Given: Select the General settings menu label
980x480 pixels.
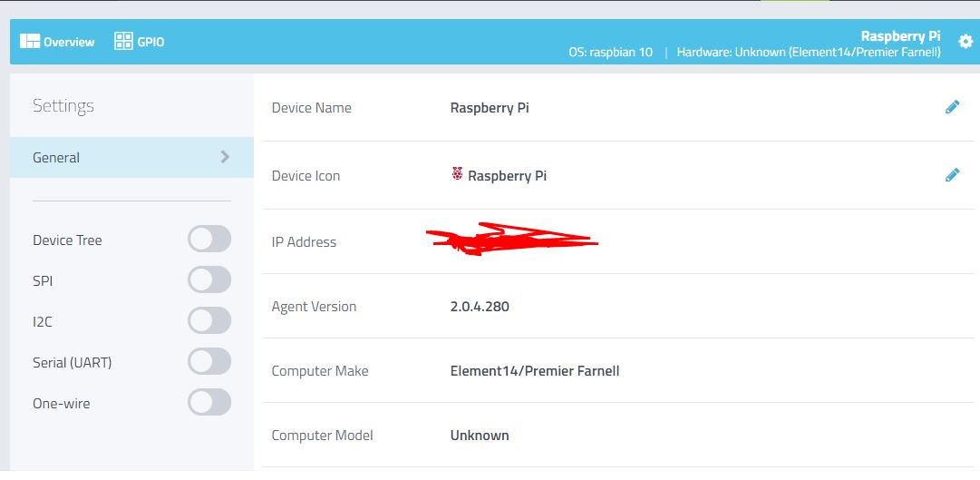Looking at the screenshot, I should pos(56,158).
